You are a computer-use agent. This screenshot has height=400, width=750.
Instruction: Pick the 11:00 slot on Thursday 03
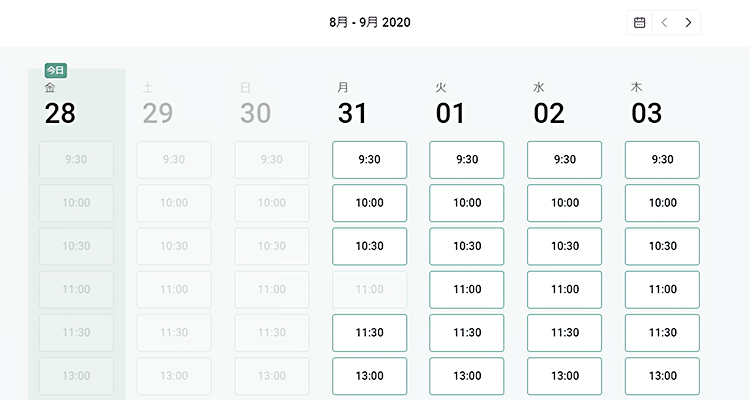click(x=662, y=289)
